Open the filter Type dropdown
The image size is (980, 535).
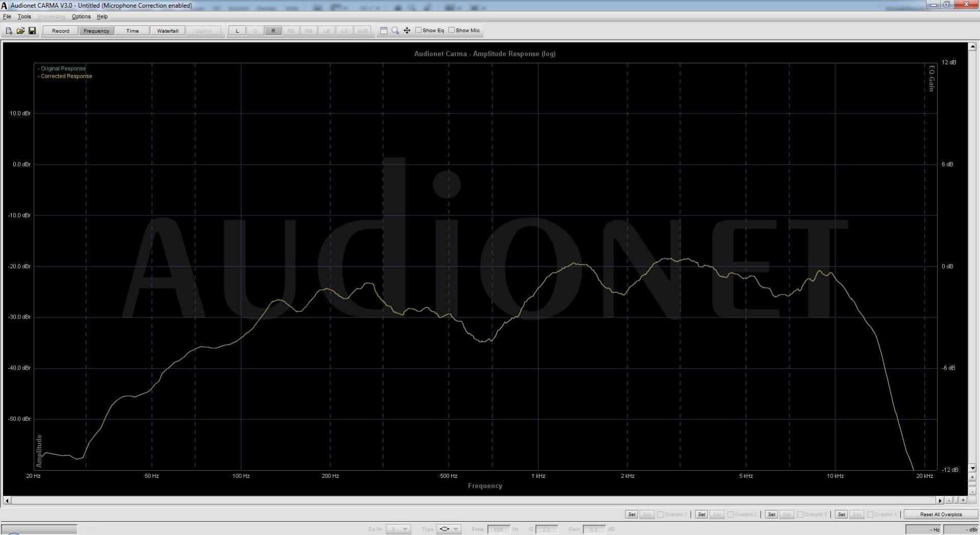pyautogui.click(x=449, y=529)
